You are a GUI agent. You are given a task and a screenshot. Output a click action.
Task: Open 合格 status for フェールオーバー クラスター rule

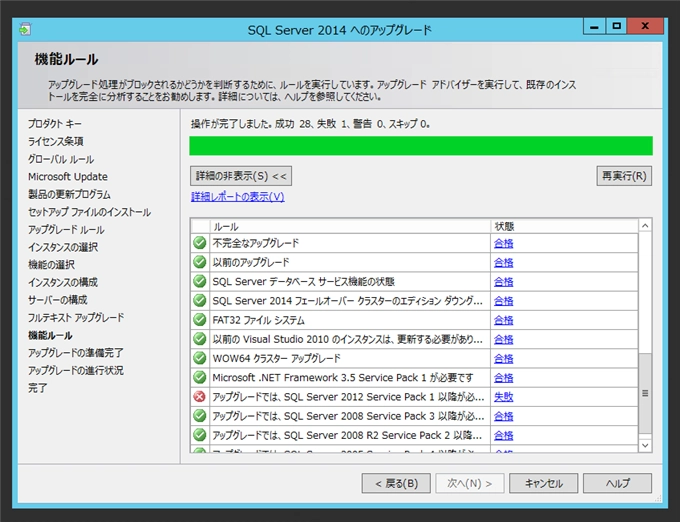coord(503,301)
